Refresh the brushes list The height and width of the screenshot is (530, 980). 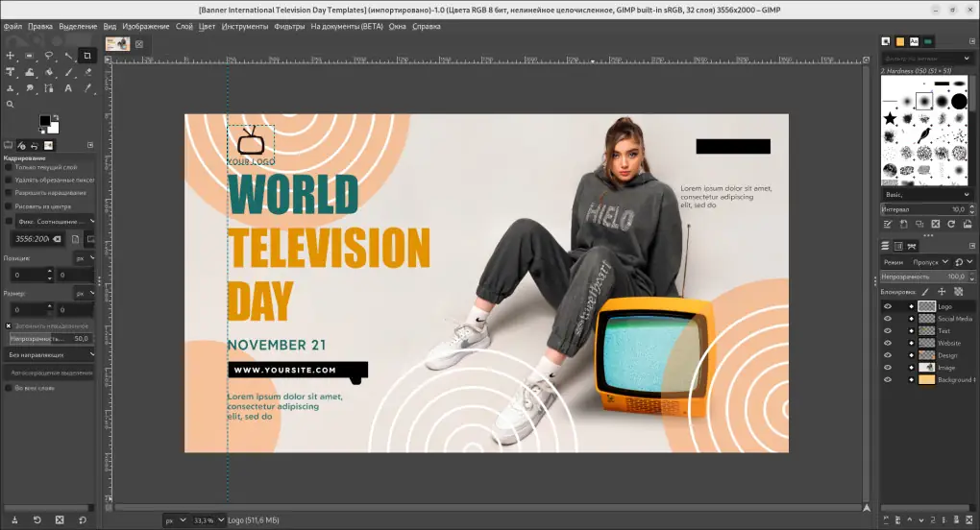[951, 224]
